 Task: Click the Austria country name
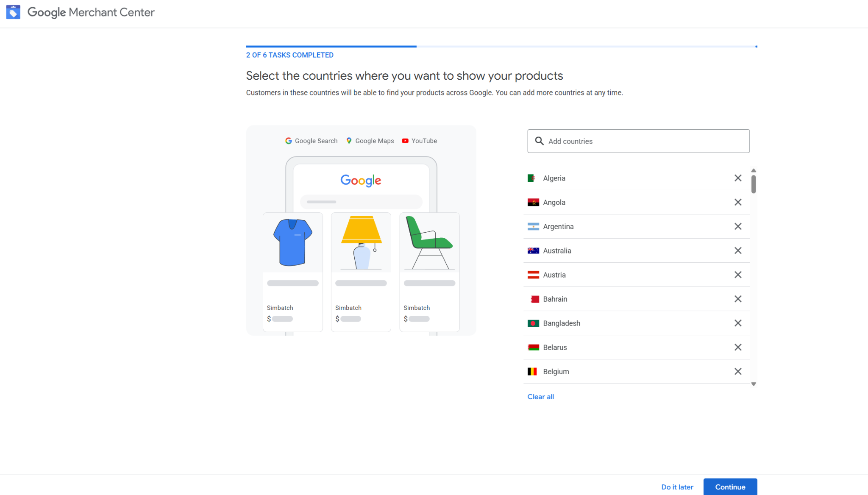[554, 275]
